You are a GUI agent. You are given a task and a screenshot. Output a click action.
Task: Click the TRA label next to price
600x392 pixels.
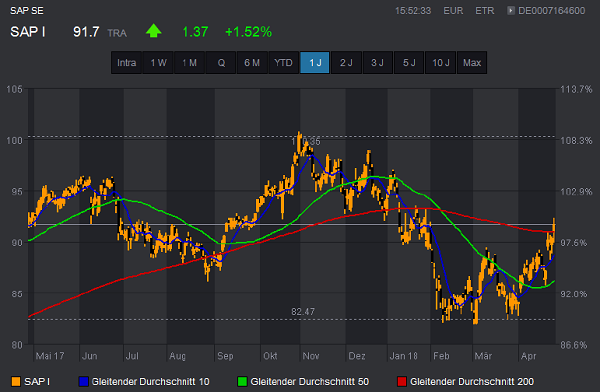pos(117,33)
